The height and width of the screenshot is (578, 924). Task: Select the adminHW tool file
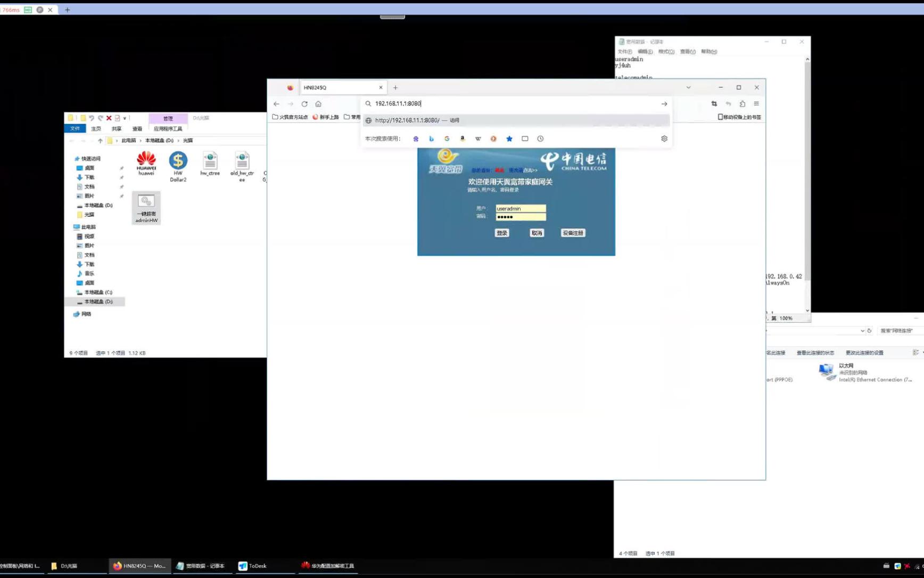(x=146, y=208)
